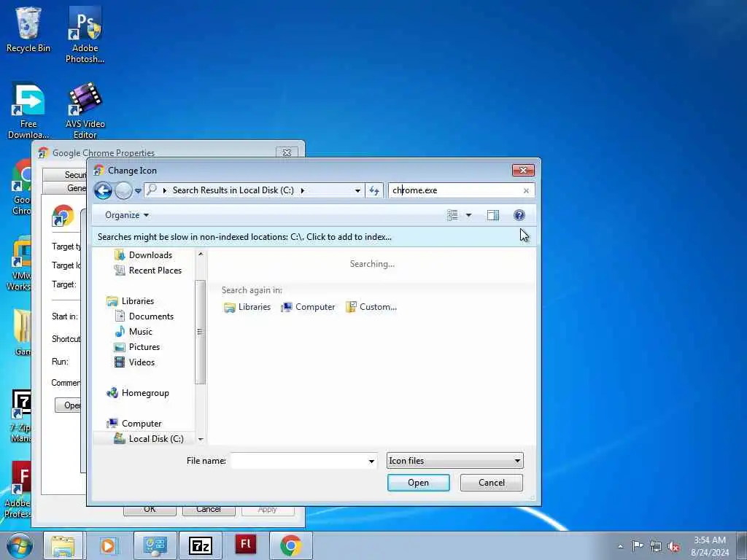Image resolution: width=747 pixels, height=560 pixels.
Task: Select Homegroup in the navigation pane
Action: click(x=138, y=393)
